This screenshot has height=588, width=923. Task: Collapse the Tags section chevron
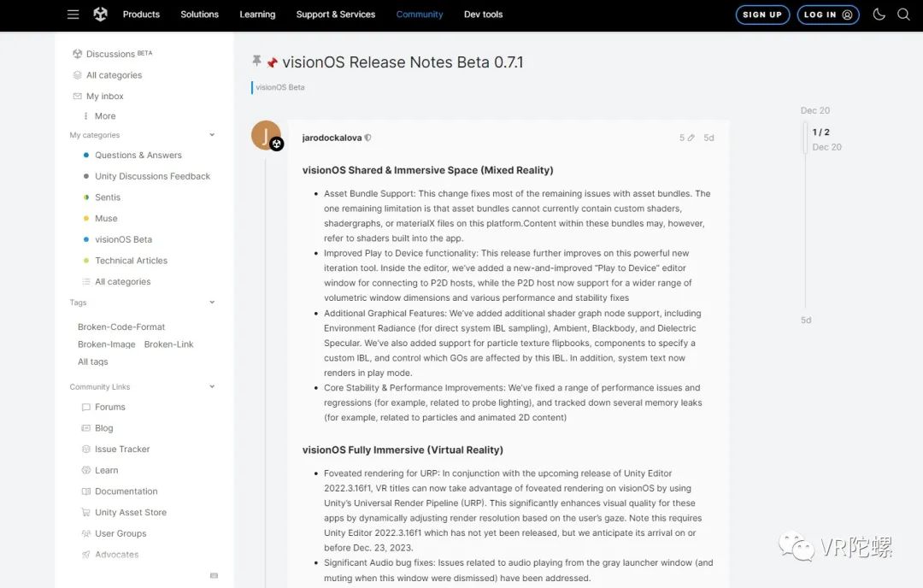(x=212, y=302)
